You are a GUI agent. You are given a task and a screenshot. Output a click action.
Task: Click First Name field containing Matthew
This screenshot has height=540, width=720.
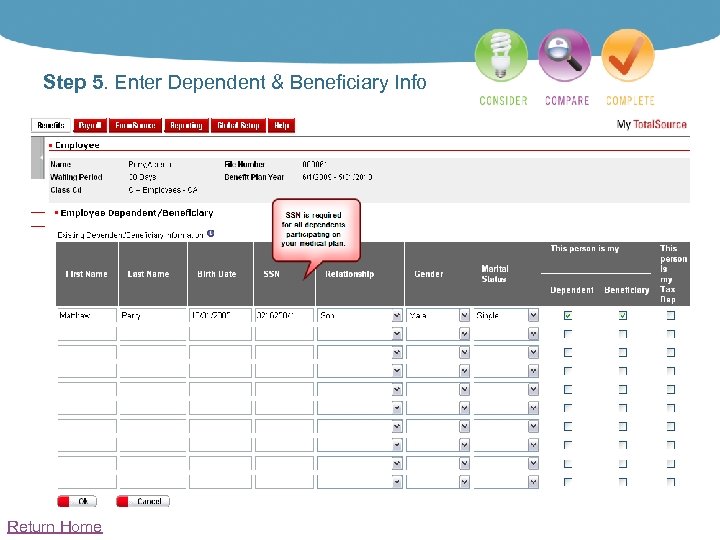[x=87, y=315]
